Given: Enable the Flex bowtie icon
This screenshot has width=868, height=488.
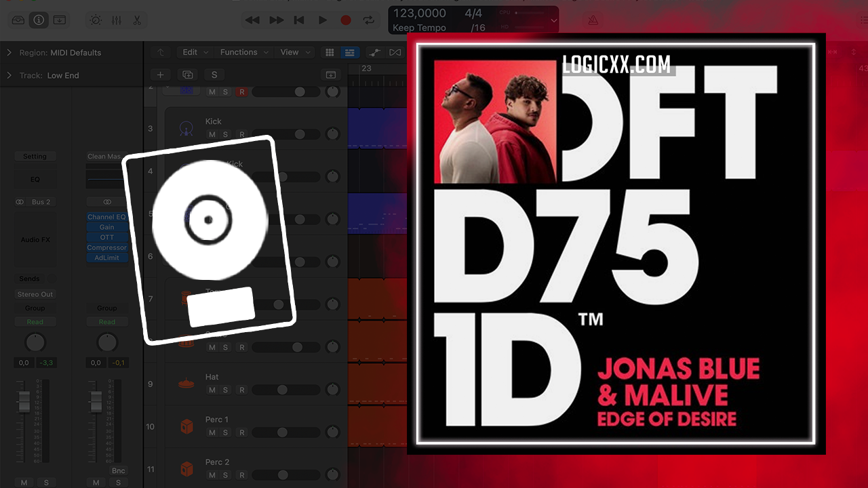Looking at the screenshot, I should [x=395, y=52].
